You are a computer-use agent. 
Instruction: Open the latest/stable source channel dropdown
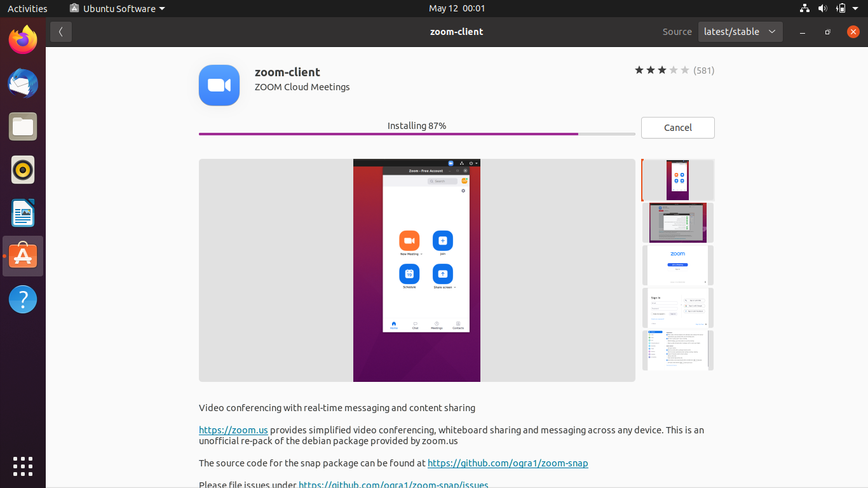pyautogui.click(x=740, y=31)
